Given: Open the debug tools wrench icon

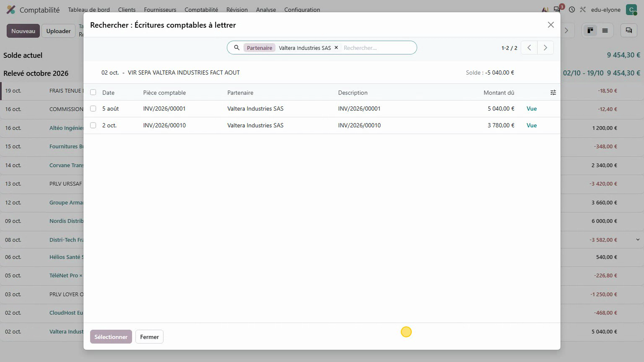Looking at the screenshot, I should click(x=583, y=10).
